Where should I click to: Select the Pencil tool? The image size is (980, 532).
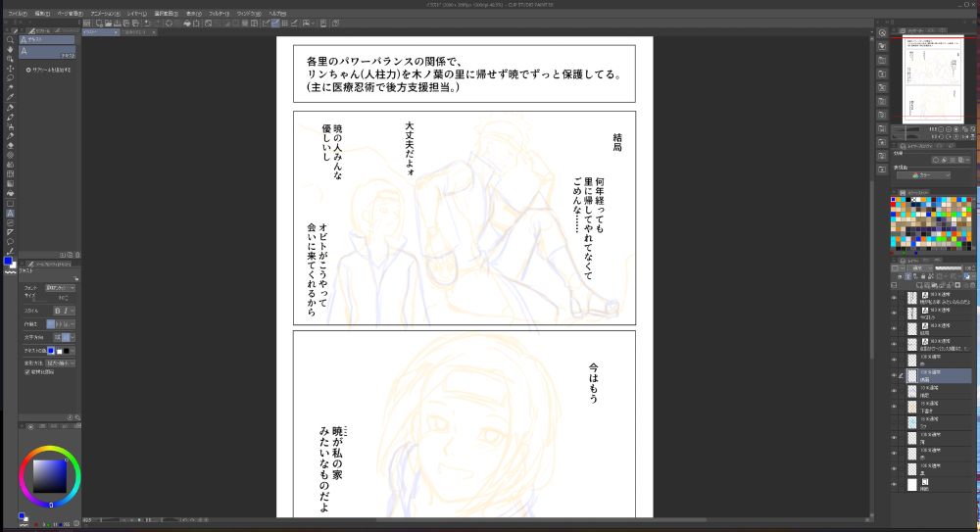[10, 117]
